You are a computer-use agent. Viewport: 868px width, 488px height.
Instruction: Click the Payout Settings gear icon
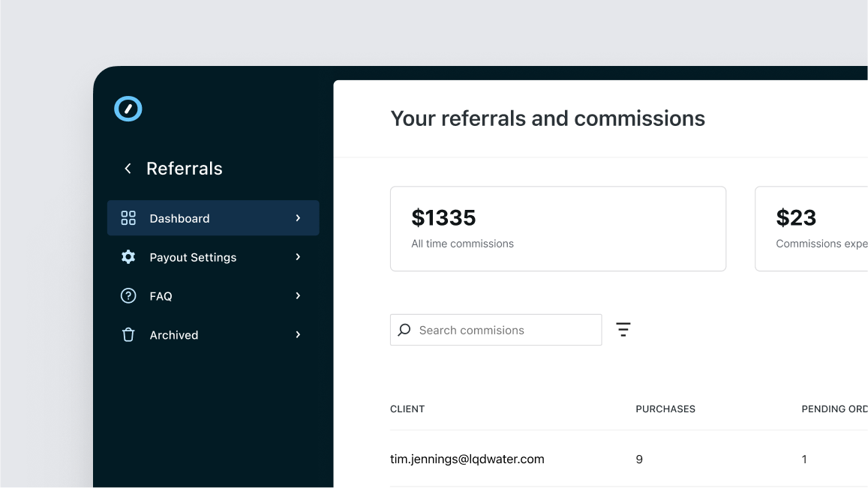tap(128, 256)
